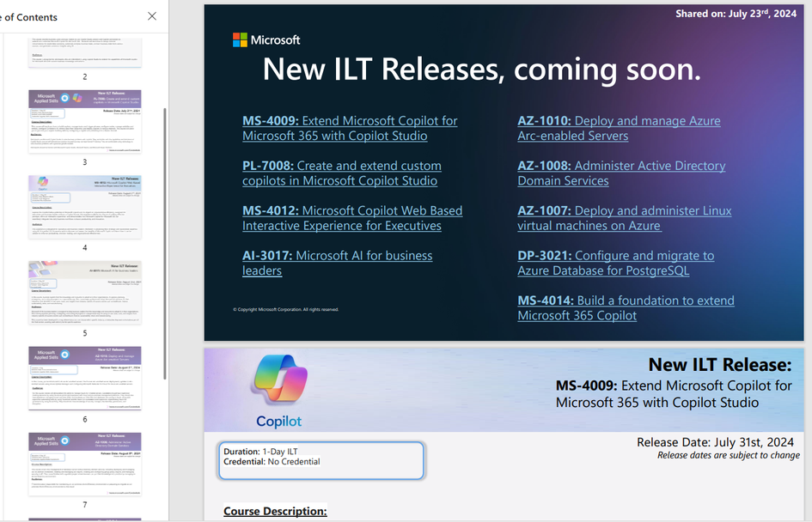Jump to page 3 thumbnail (PL-7008)

click(x=85, y=121)
